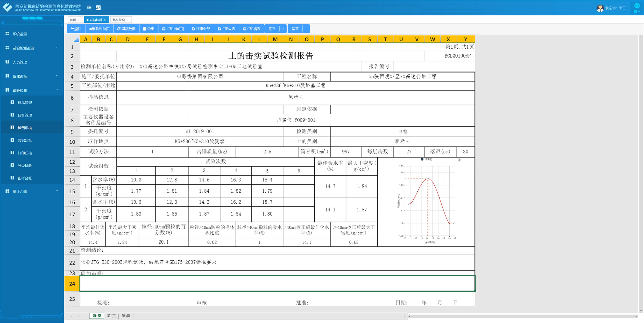Screen dimensions: 644x323
Task: Download the compaction curve chart image
Action: coord(460,160)
